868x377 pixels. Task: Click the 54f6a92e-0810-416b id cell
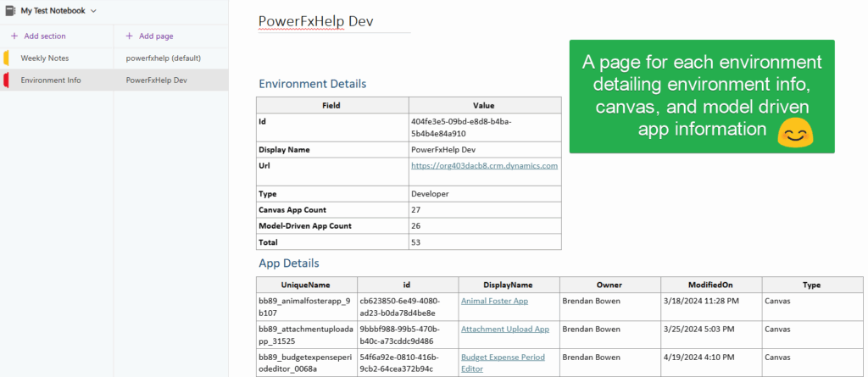408,363
